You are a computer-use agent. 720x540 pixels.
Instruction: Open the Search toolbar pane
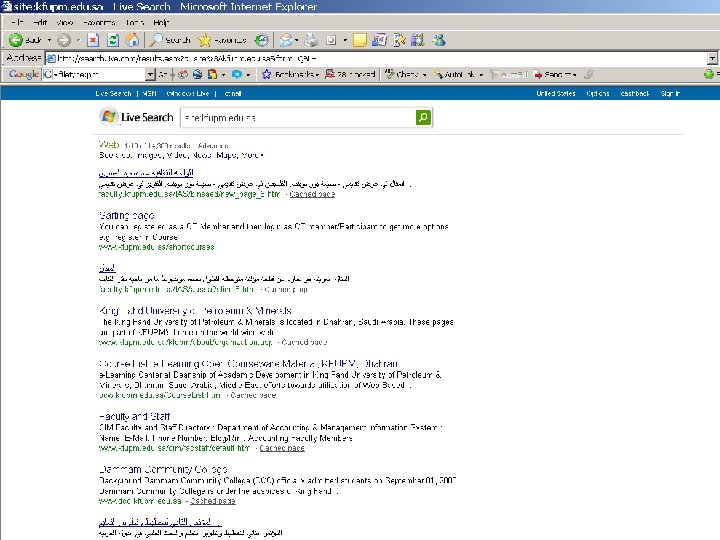point(170,40)
